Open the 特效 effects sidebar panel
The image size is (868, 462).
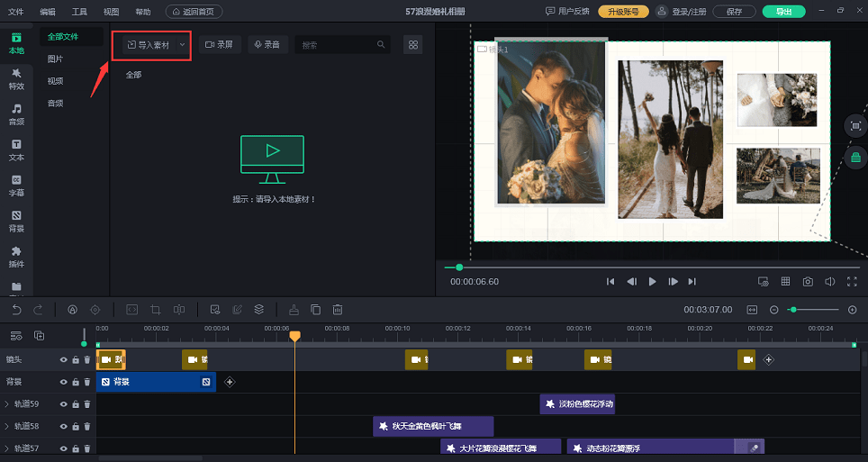click(16, 79)
